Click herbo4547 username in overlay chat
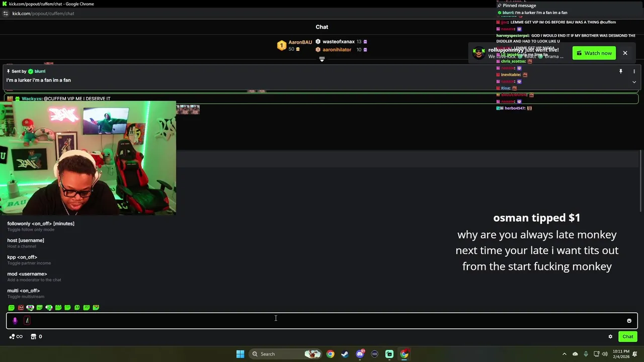The image size is (644, 362). click(x=515, y=108)
